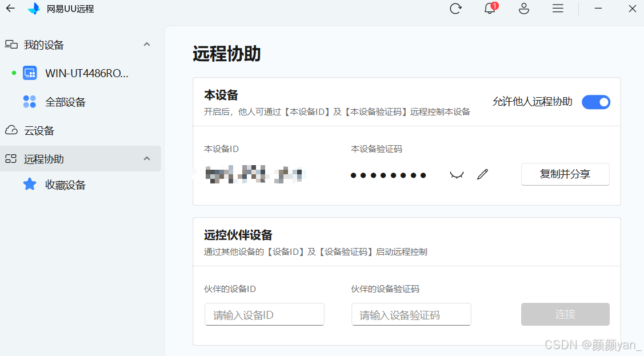Click the 远控伙伴设备 section title
Screen dimensions: 644x356
[x=238, y=235]
